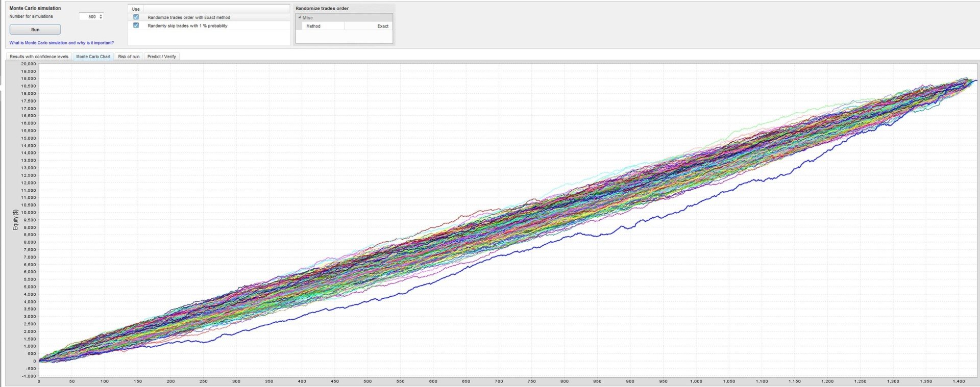Open the Predict / Verify tab
Viewport: 980px width, 387px height.
[x=162, y=57]
